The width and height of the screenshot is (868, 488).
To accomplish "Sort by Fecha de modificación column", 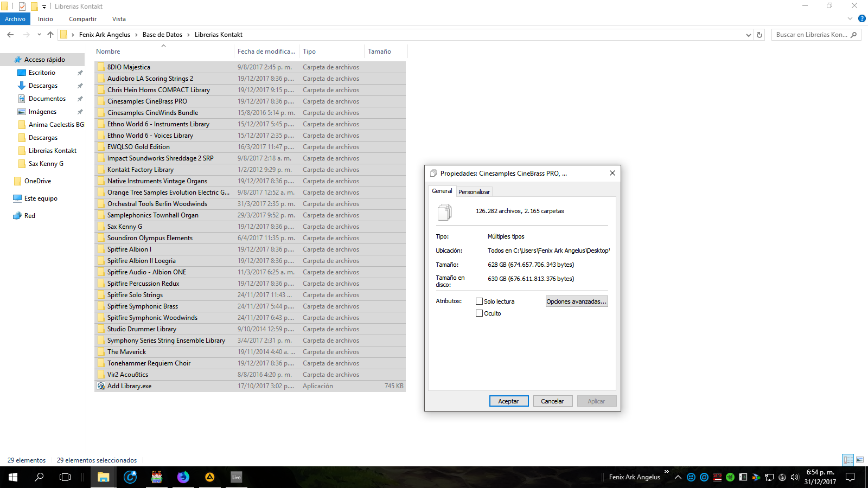I will click(x=266, y=52).
